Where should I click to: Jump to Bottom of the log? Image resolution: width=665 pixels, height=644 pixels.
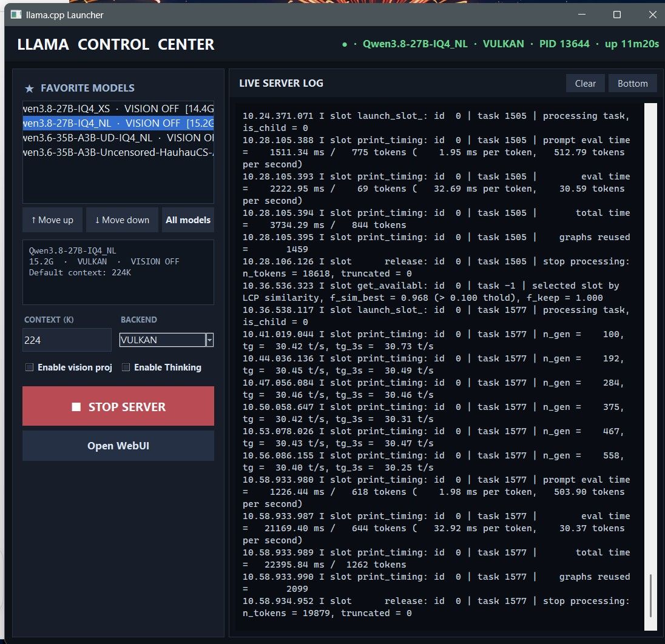[x=632, y=84]
